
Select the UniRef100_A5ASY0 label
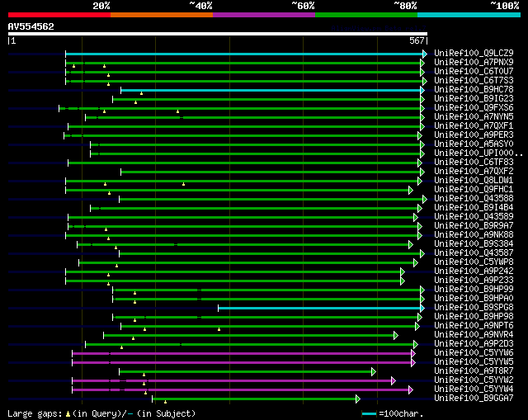click(474, 144)
